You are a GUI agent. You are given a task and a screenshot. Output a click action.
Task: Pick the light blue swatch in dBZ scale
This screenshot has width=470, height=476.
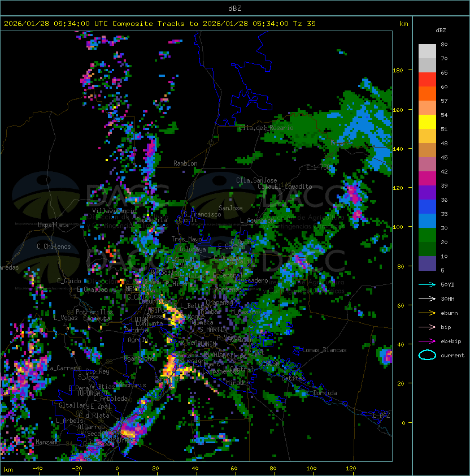click(427, 220)
